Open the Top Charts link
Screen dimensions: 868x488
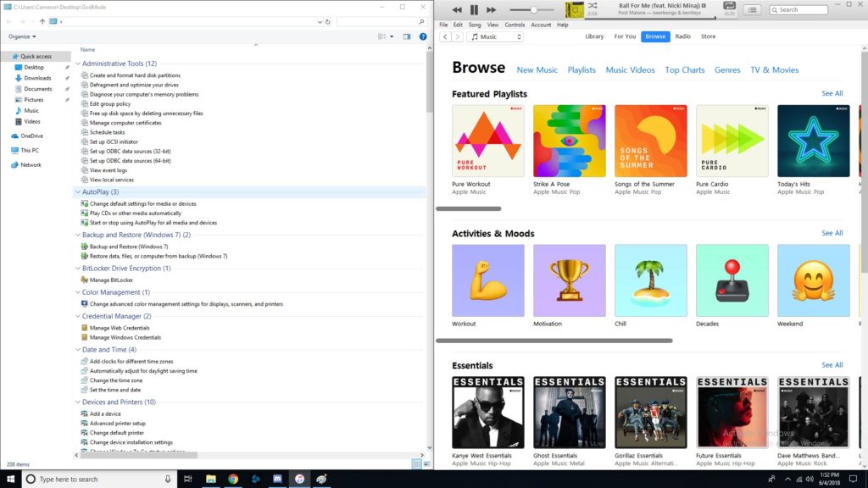(x=684, y=69)
